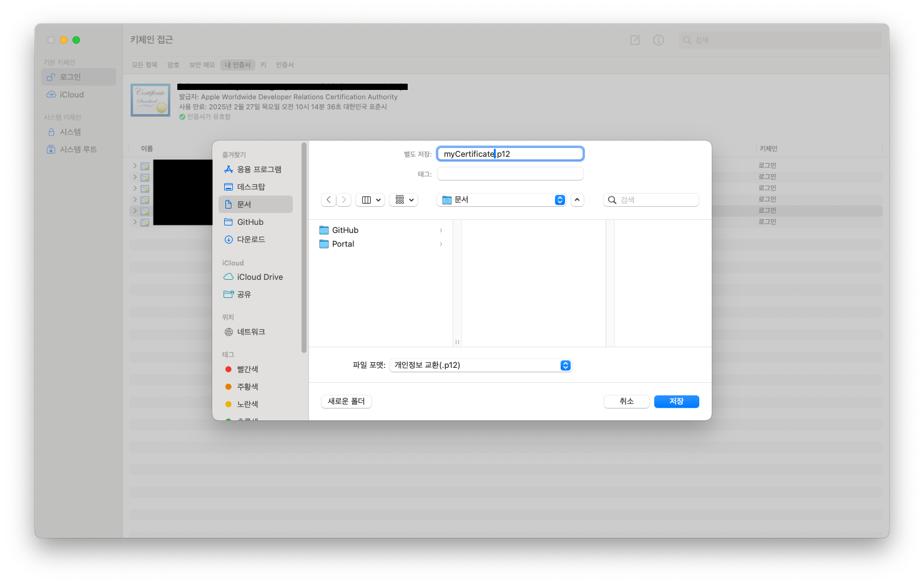Open iCloud Drive in the sidebar
The height and width of the screenshot is (584, 924).
[256, 277]
